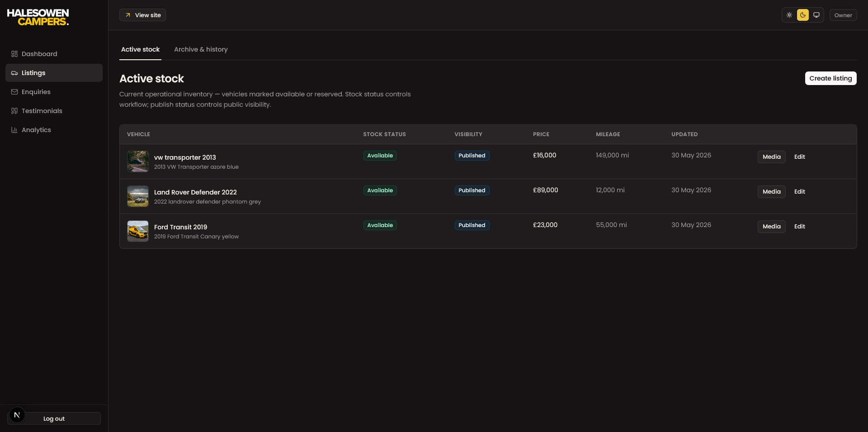Click the STOCK STATUS column header

click(384, 134)
